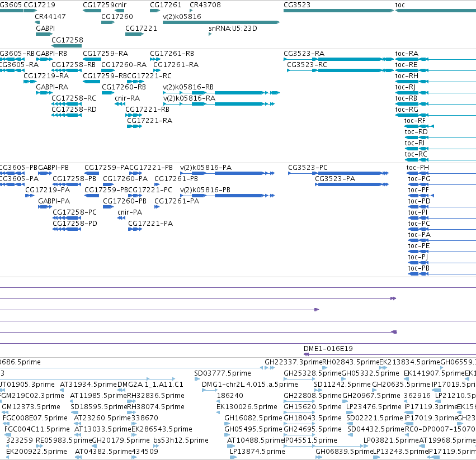Select EST 338670

click(145, 418)
